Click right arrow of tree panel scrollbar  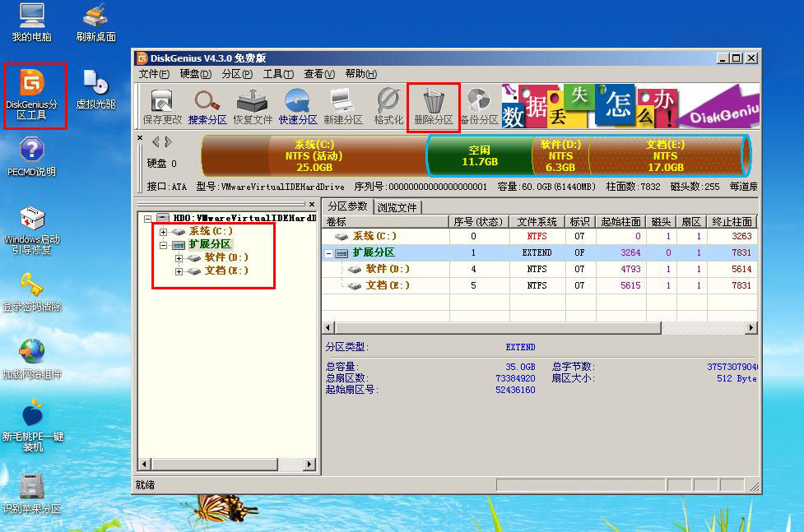click(309, 465)
